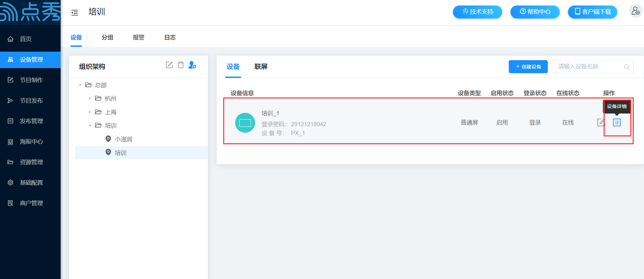This screenshot has width=644, height=279.
Task: Focus the device name search field
Action: coord(592,67)
